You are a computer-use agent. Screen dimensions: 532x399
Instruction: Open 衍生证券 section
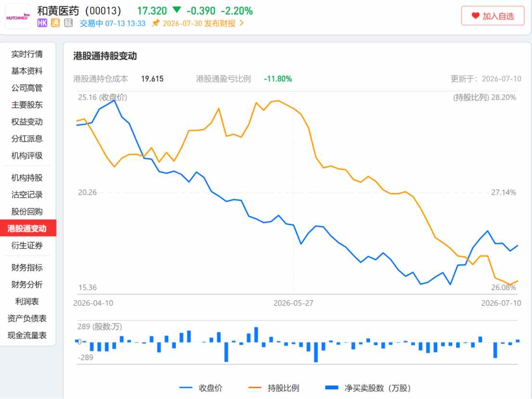[27, 245]
